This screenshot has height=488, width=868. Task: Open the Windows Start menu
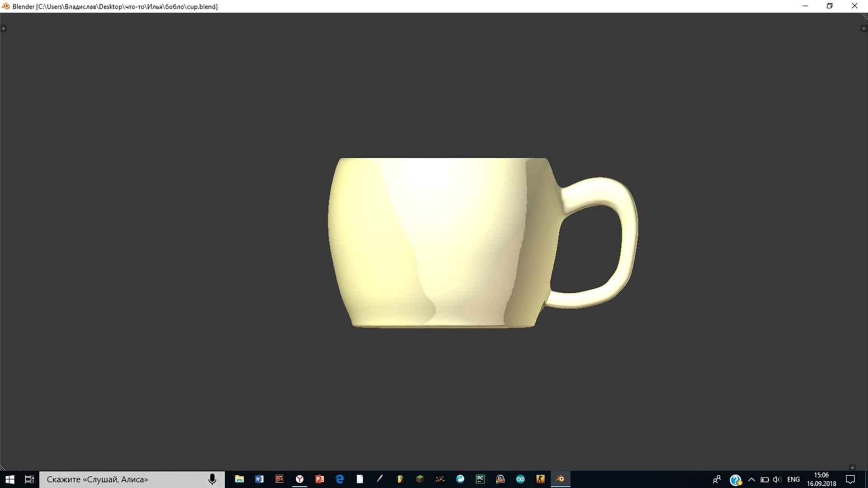pos(9,479)
